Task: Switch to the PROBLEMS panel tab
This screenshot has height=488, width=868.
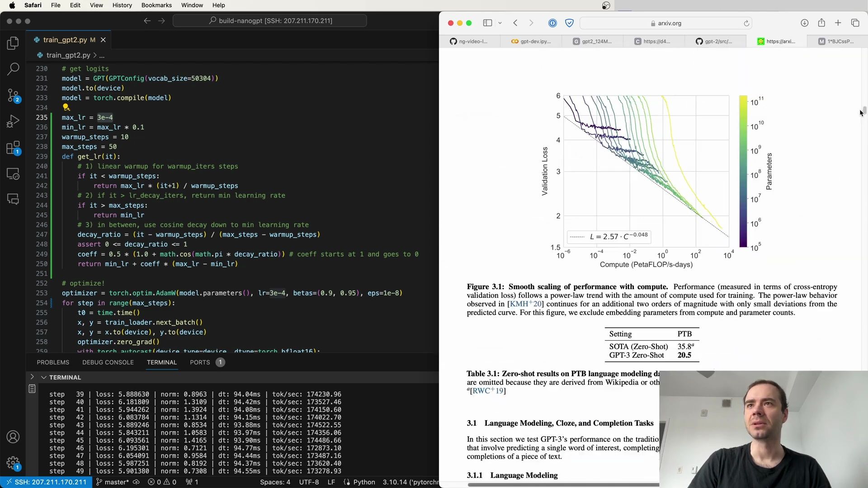Action: (53, 362)
